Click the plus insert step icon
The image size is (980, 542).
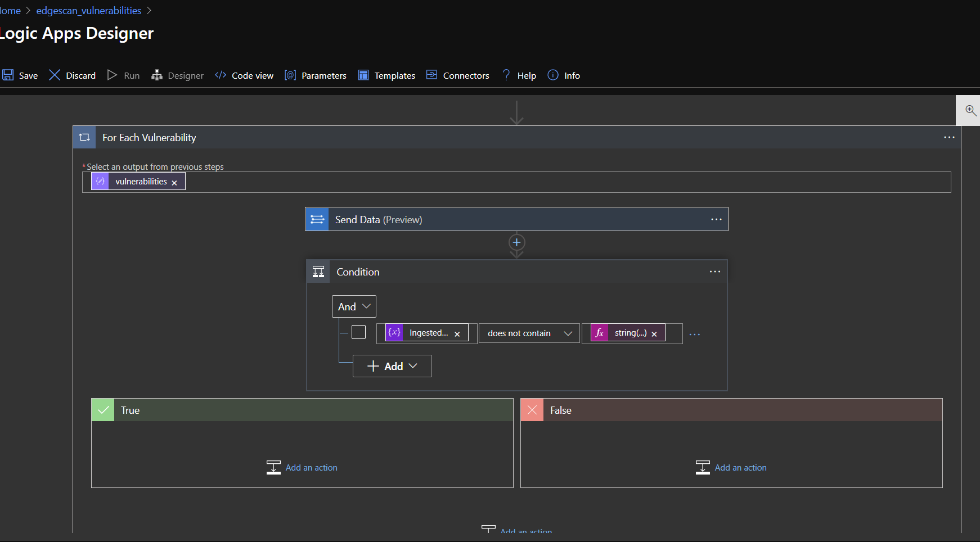(x=516, y=242)
